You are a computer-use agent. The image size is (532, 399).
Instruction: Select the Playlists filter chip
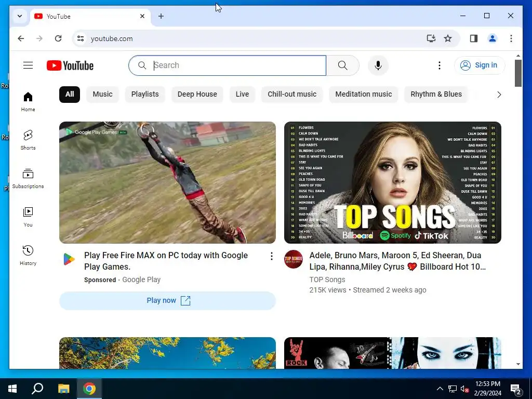[x=145, y=95]
